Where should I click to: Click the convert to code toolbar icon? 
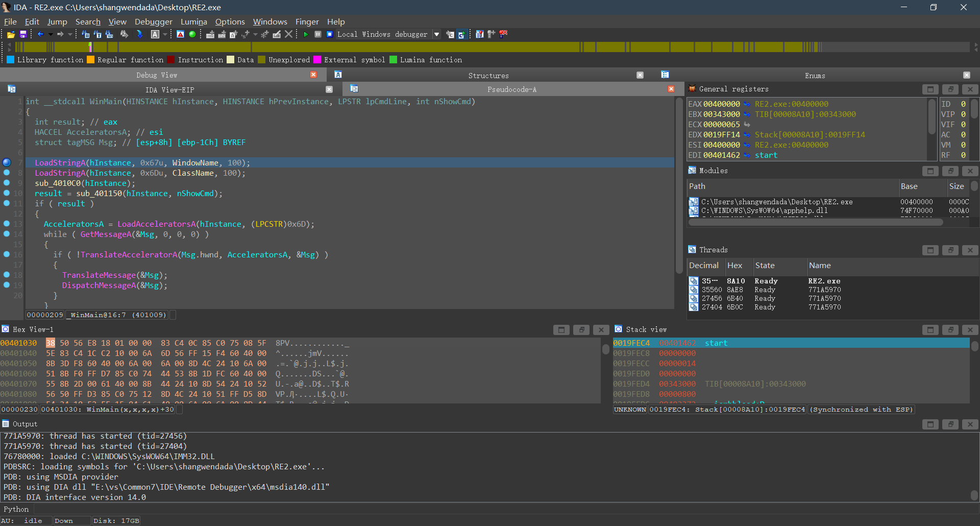(210, 34)
